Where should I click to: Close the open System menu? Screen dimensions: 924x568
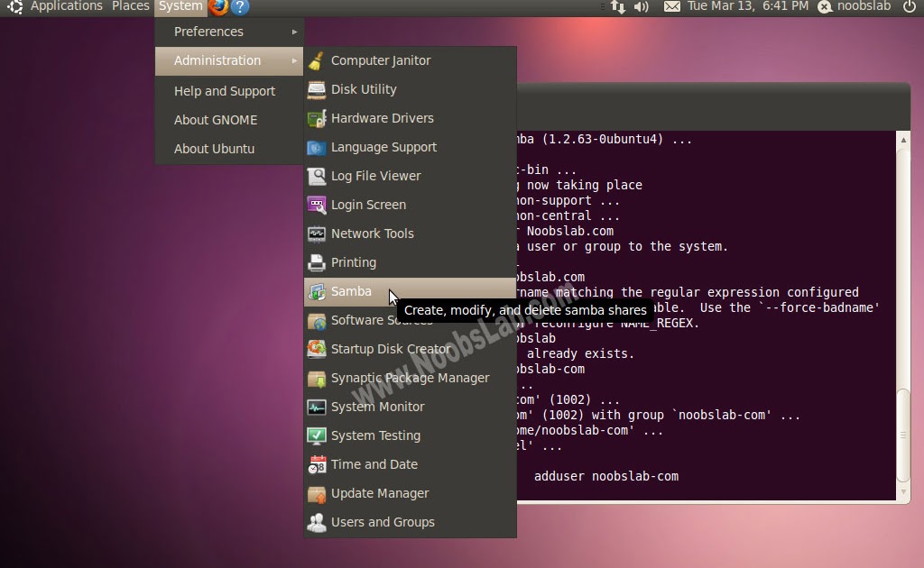point(180,6)
